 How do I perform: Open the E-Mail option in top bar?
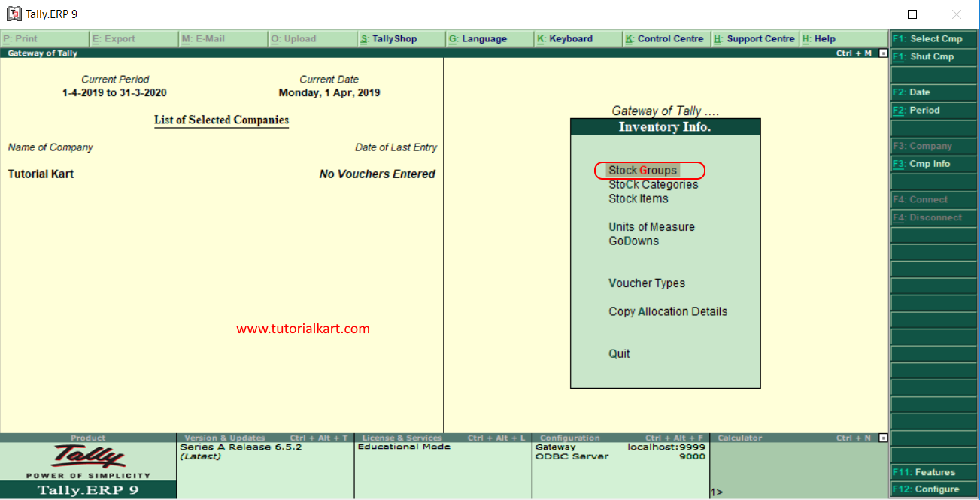coord(222,39)
